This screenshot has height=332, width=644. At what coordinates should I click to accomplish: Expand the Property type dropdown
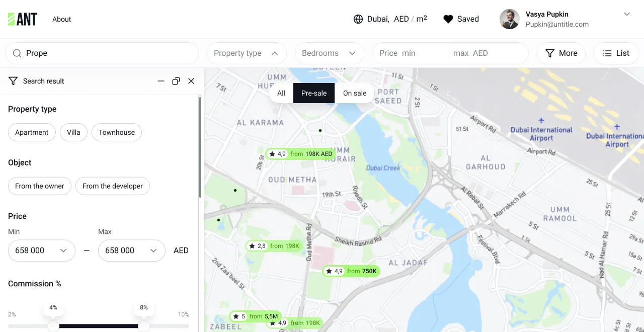pyautogui.click(x=247, y=53)
